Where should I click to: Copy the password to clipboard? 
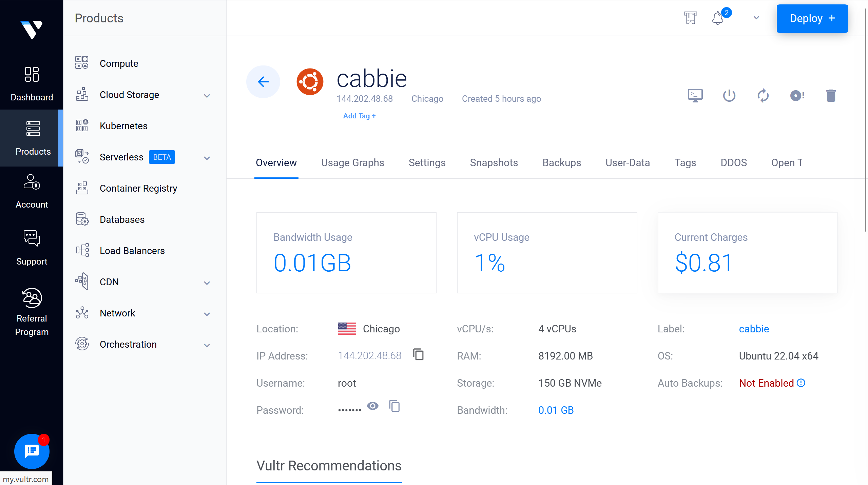click(x=394, y=406)
